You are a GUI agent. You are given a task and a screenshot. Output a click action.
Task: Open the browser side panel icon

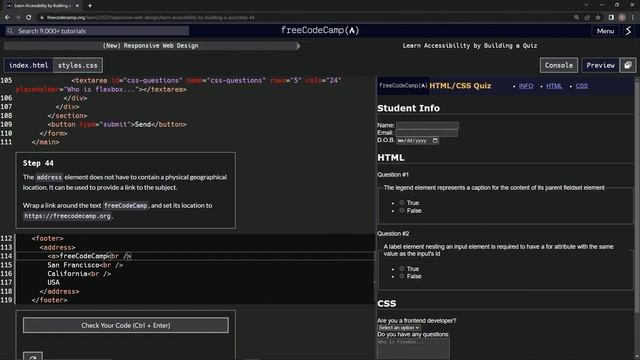pyautogui.click(x=611, y=18)
